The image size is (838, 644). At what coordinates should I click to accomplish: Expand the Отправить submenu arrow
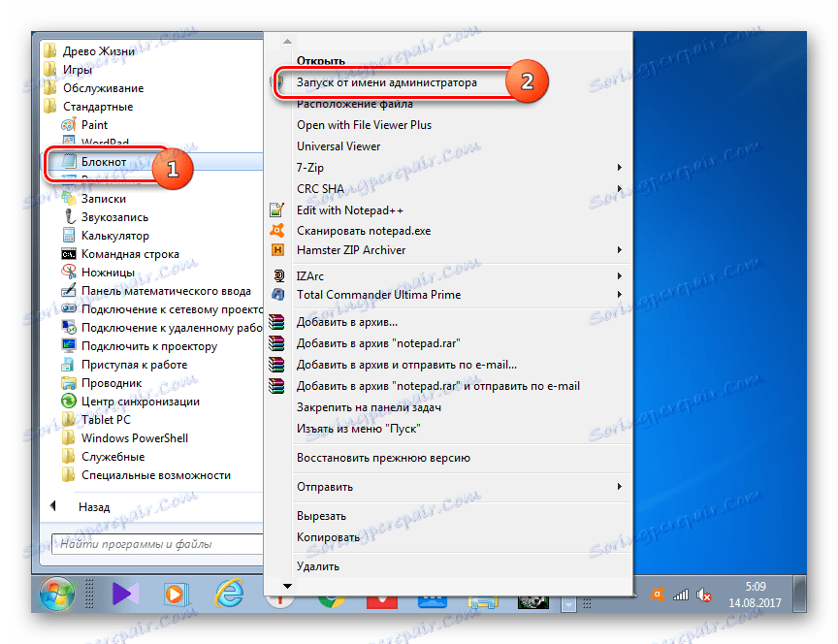coord(620,487)
